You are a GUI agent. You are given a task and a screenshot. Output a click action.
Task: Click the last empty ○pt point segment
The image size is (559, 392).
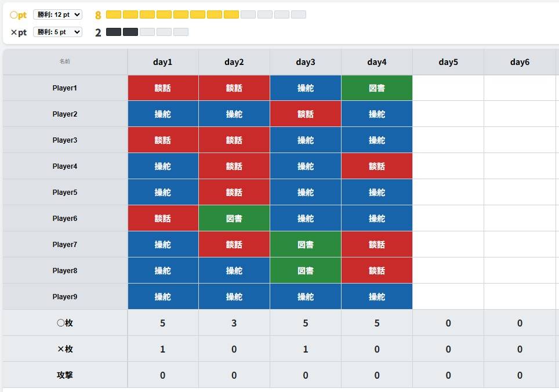(299, 14)
